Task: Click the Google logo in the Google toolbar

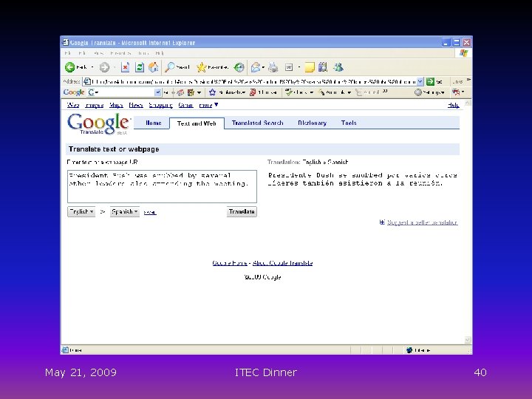Action: 74,92
